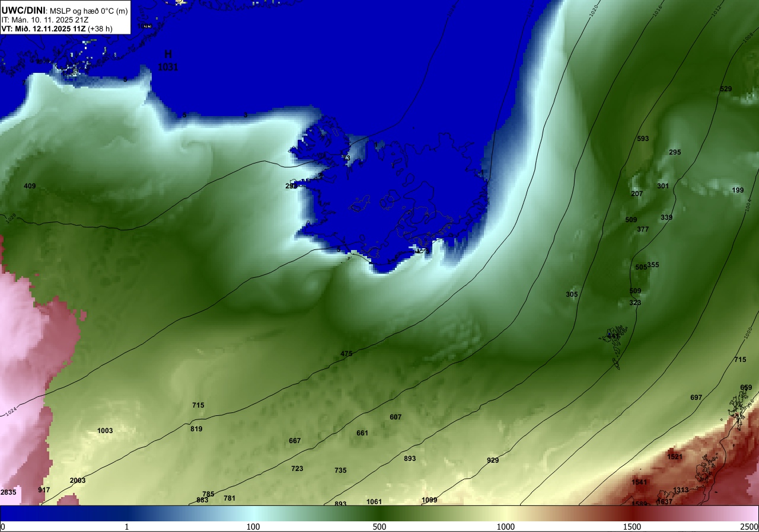759x532 pixels.
Task: Click the '781' height value
Action: click(229, 498)
